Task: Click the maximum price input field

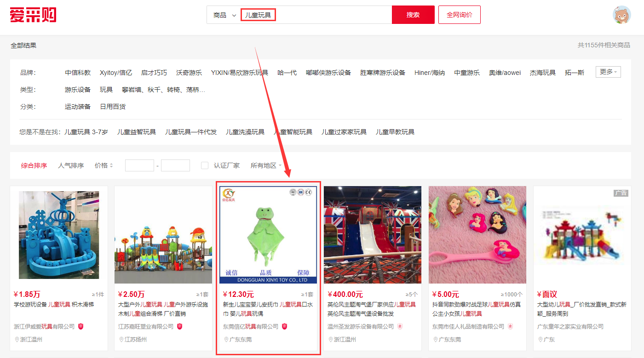Action: [175, 165]
